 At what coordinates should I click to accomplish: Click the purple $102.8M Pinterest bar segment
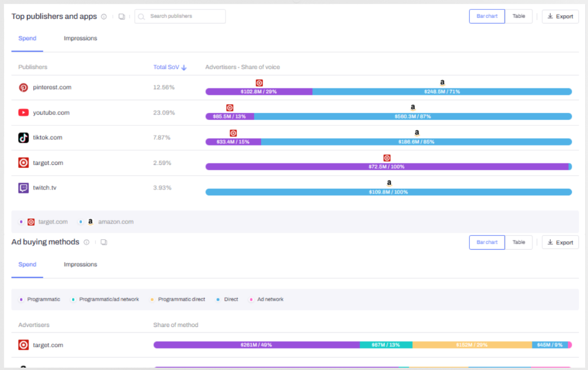[x=258, y=92]
